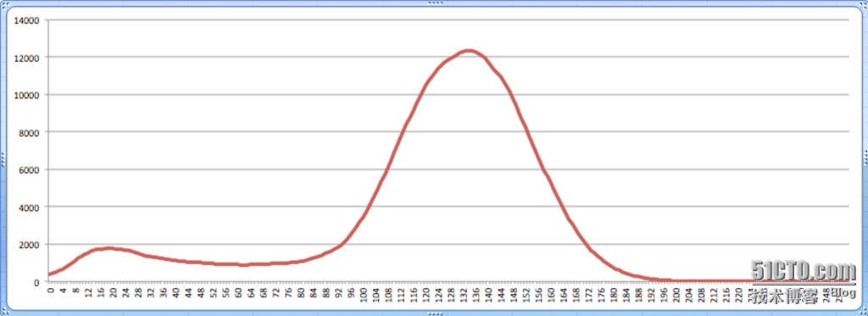
Task: Select the red data series curve
Action: coord(470,52)
